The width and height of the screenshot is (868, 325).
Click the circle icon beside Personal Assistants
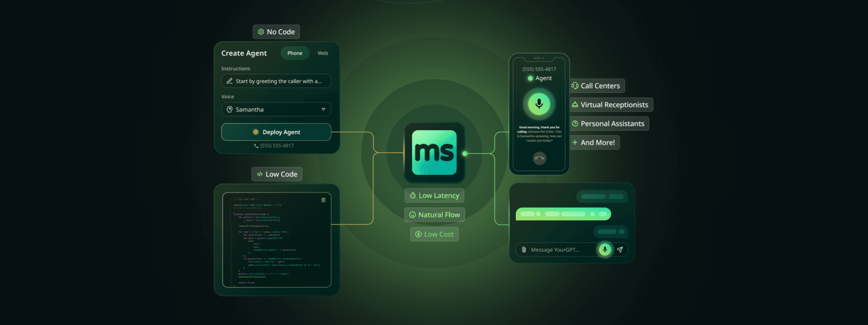[575, 124]
